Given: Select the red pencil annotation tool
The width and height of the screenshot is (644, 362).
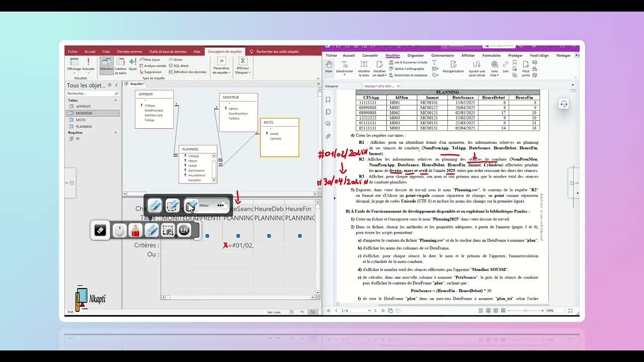Looking at the screenshot, I should coord(134,230).
